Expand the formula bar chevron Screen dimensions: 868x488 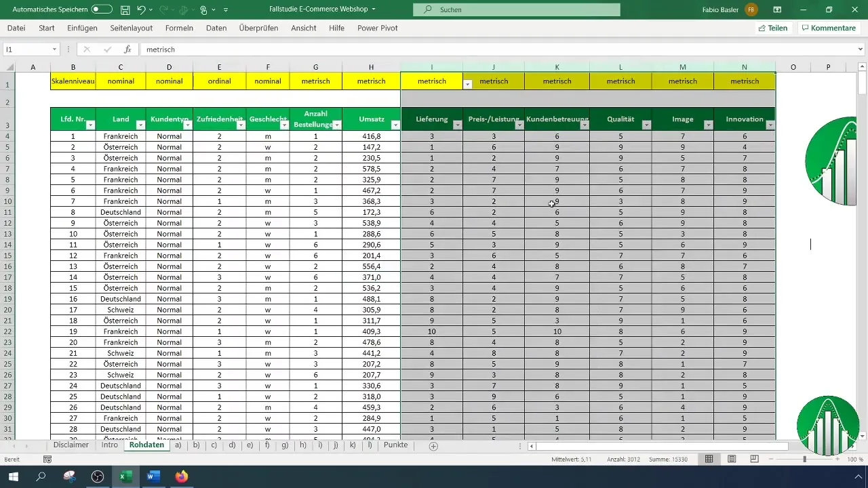[861, 49]
